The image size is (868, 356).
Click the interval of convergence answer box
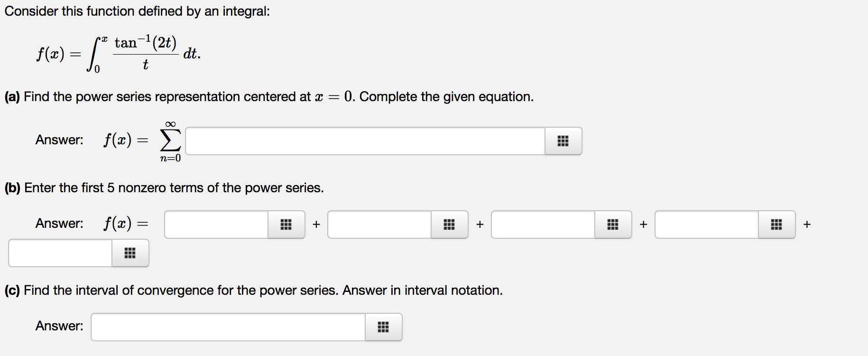click(x=228, y=327)
